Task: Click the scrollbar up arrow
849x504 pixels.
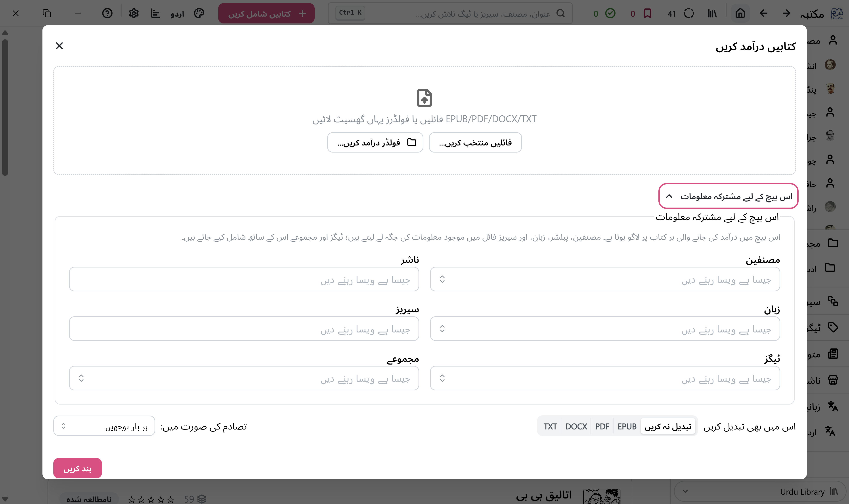Action: pyautogui.click(x=5, y=33)
